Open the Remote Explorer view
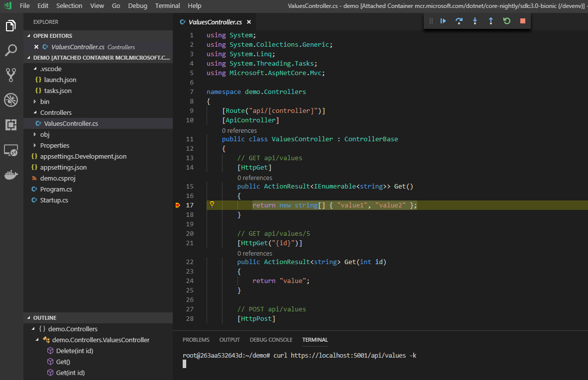The image size is (588, 380). coord(11,150)
